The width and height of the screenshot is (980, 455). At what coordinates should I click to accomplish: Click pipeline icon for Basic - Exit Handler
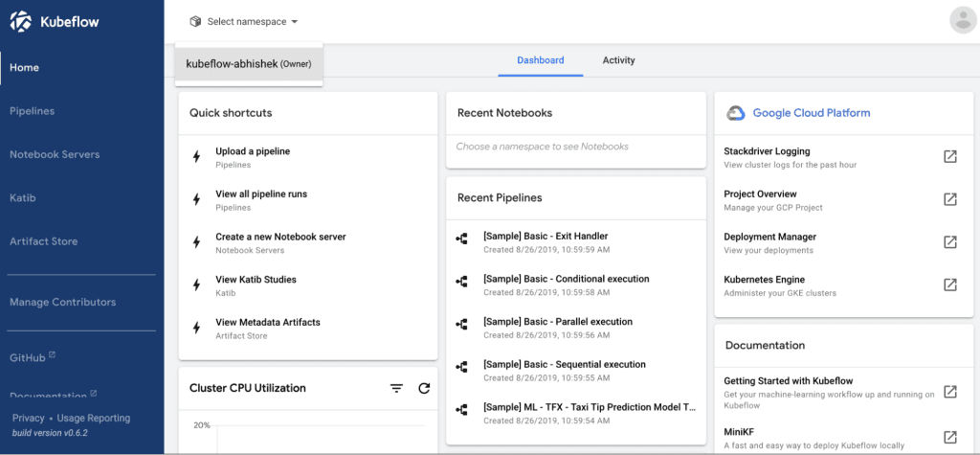click(461, 239)
